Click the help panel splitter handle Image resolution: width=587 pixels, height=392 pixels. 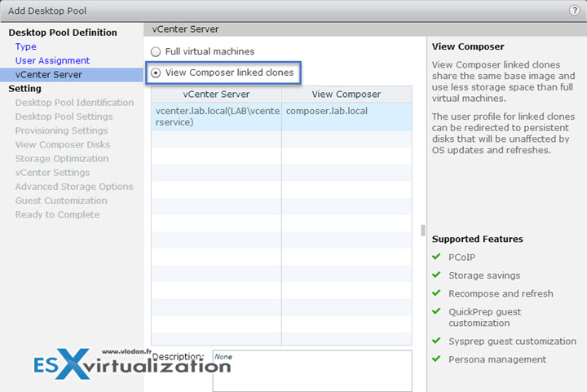pos(423,230)
